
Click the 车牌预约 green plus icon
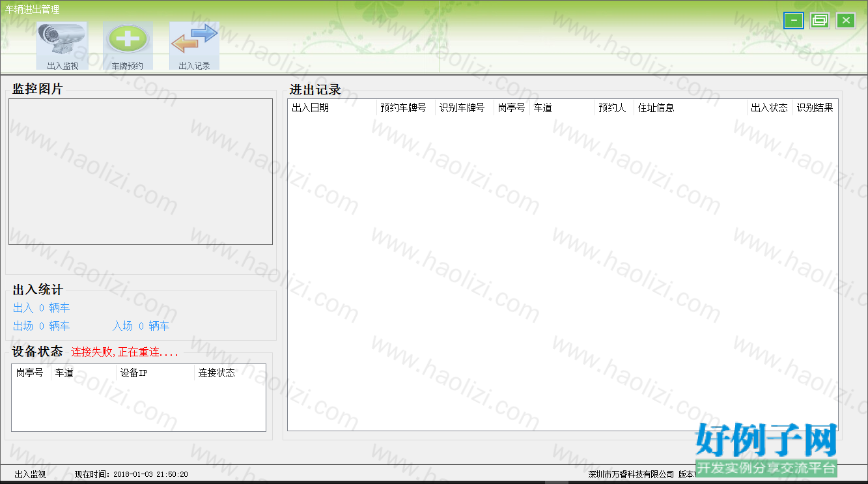128,46
